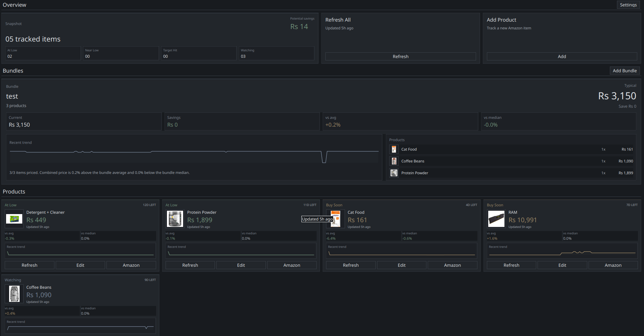Select the Protein Powder row in bundle

511,173
